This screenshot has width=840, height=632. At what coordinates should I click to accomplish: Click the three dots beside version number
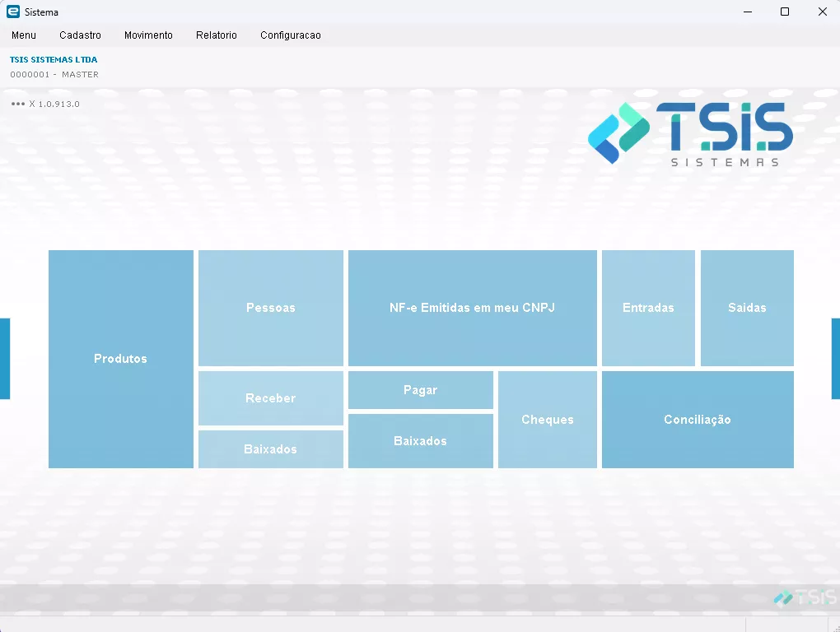(x=18, y=105)
